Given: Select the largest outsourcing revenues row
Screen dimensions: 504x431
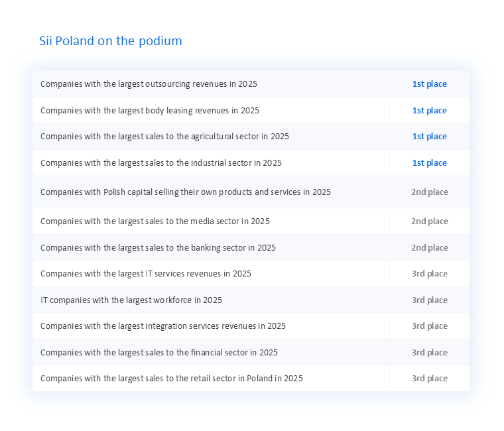Looking at the screenshot, I should click(x=251, y=84).
